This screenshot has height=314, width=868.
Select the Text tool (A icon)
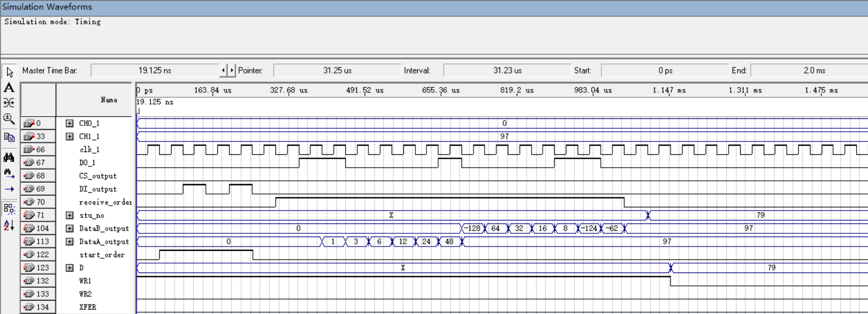[x=9, y=87]
